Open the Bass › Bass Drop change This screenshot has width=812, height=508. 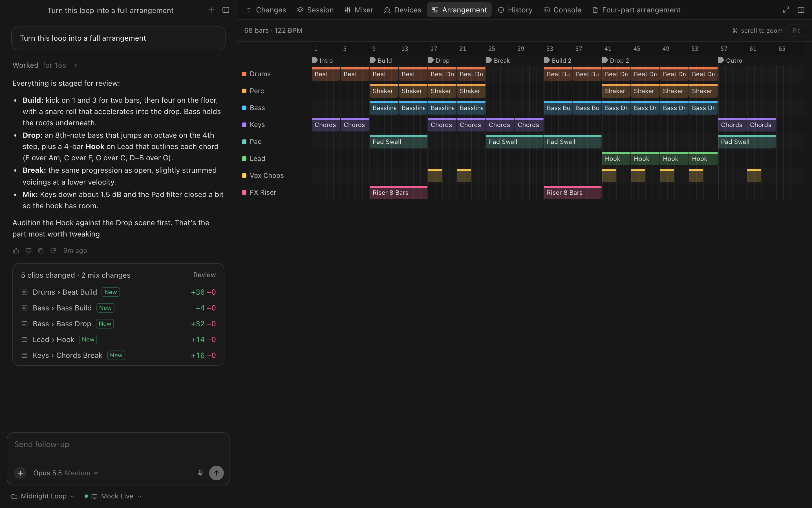pos(118,323)
